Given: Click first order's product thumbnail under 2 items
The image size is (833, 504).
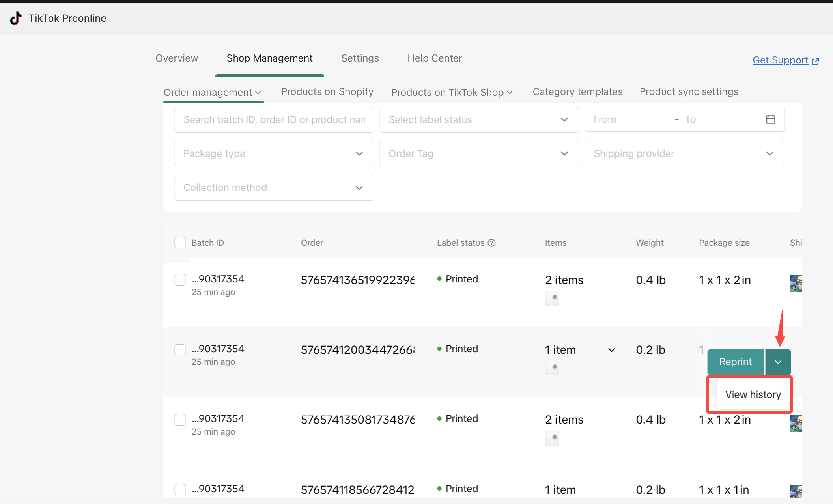Looking at the screenshot, I should 552,298.
